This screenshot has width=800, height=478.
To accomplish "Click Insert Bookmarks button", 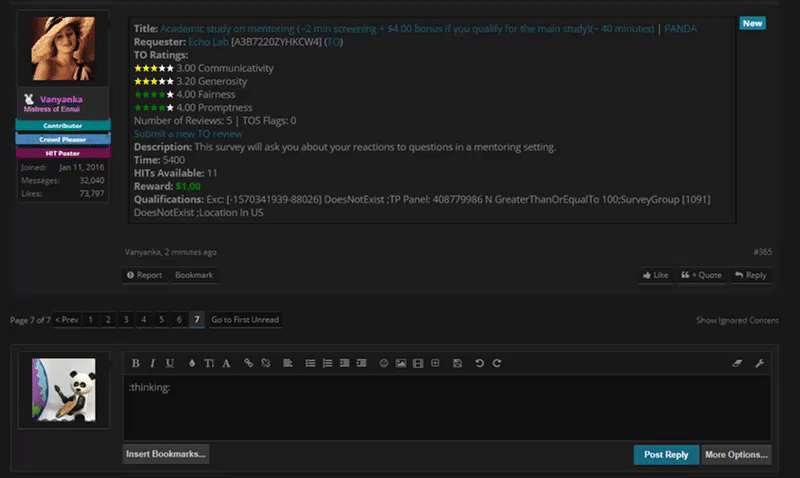I will pos(166,454).
